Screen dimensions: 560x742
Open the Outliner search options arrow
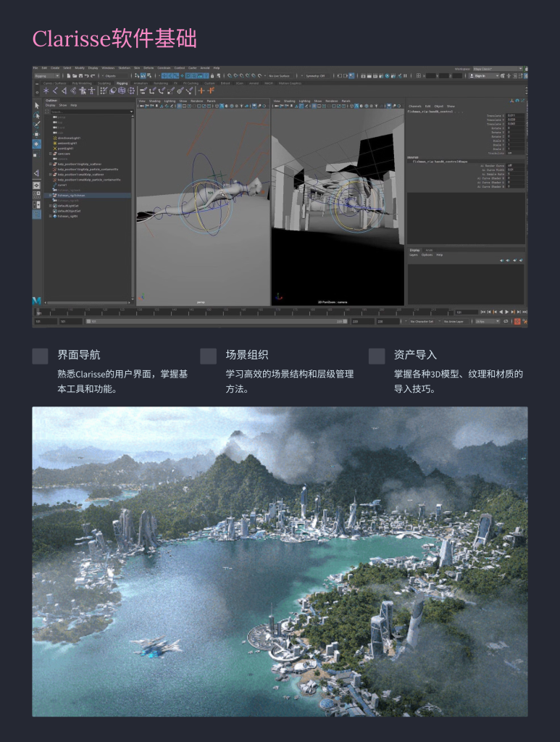[131, 112]
